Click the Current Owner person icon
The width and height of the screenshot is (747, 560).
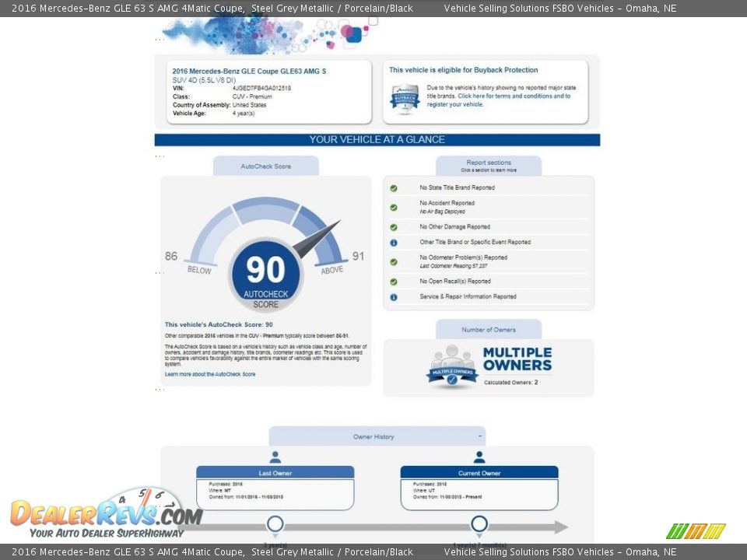click(x=479, y=457)
